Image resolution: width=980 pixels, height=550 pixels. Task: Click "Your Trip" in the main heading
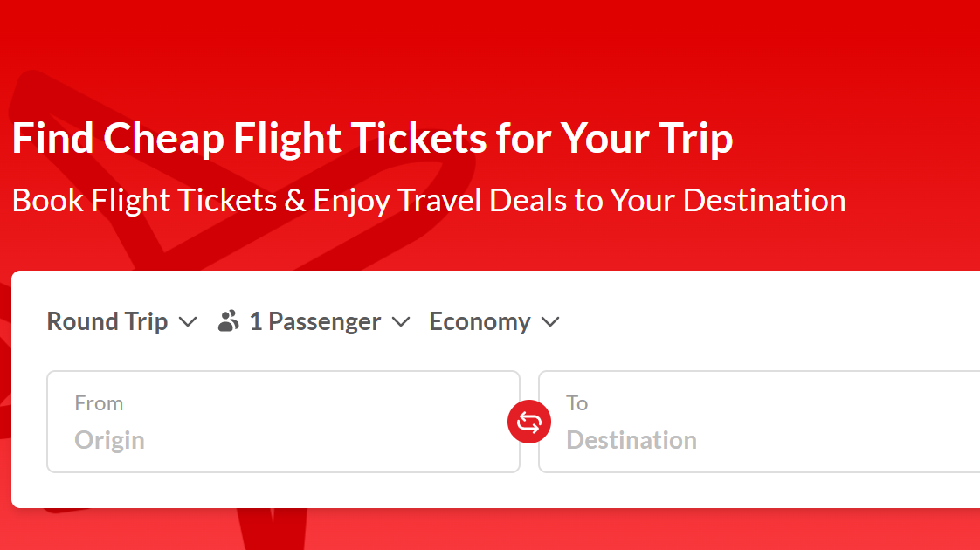(x=646, y=139)
